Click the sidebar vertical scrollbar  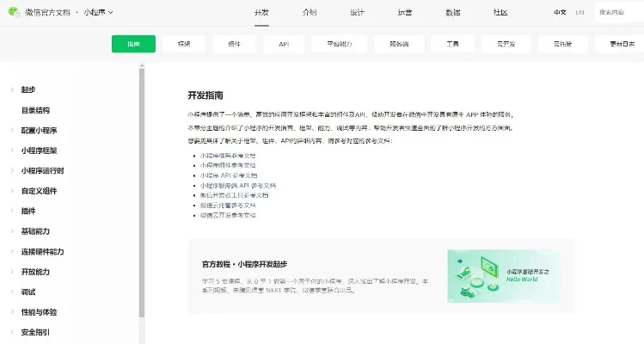click(142, 193)
